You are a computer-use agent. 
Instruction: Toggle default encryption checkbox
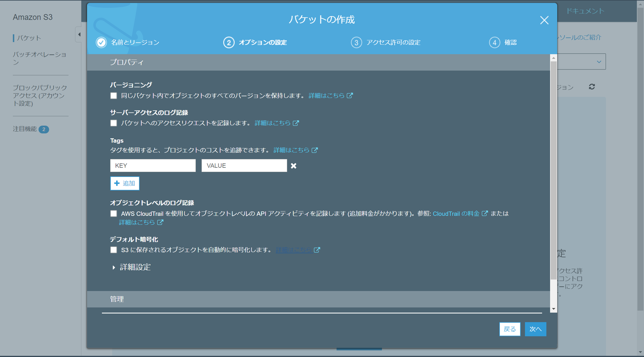pos(114,250)
